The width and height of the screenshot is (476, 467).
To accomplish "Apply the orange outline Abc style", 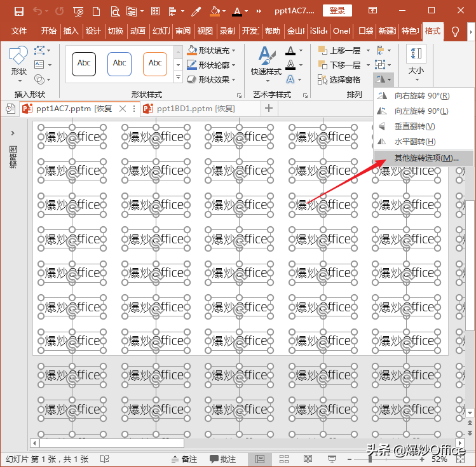I will 155,64.
